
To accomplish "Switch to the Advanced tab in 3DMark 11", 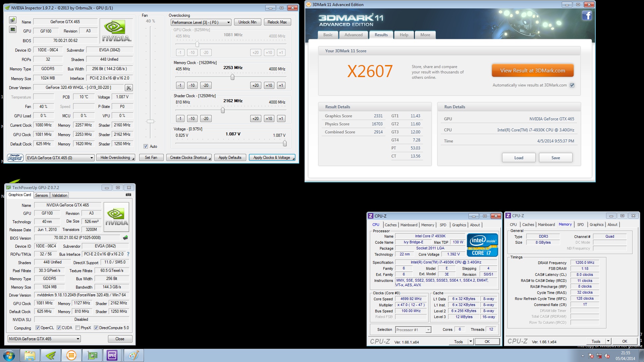I will click(x=354, y=35).
